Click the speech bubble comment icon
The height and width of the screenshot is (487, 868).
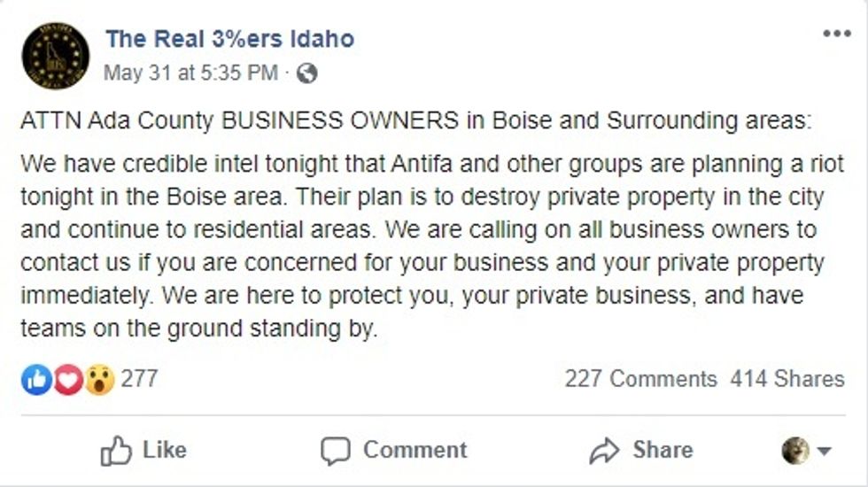tap(336, 451)
